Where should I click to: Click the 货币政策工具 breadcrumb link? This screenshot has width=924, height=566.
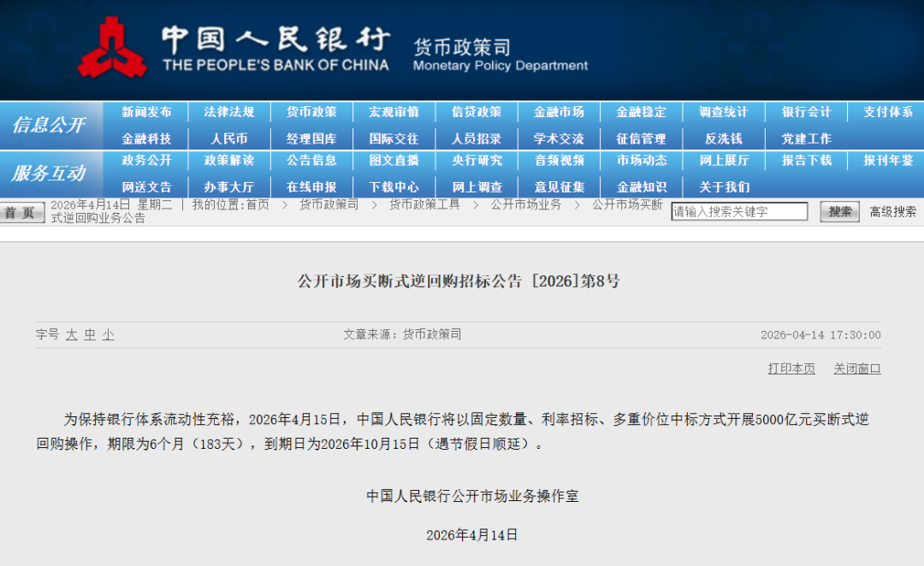pyautogui.click(x=424, y=204)
